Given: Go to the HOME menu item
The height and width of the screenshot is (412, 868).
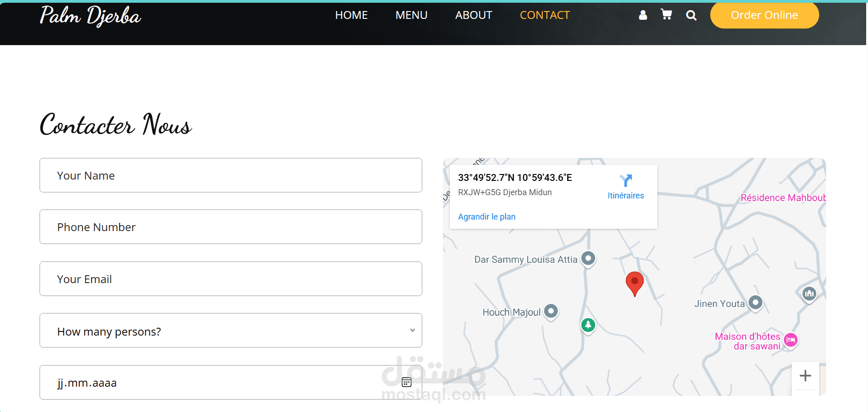Looking at the screenshot, I should 351,15.
